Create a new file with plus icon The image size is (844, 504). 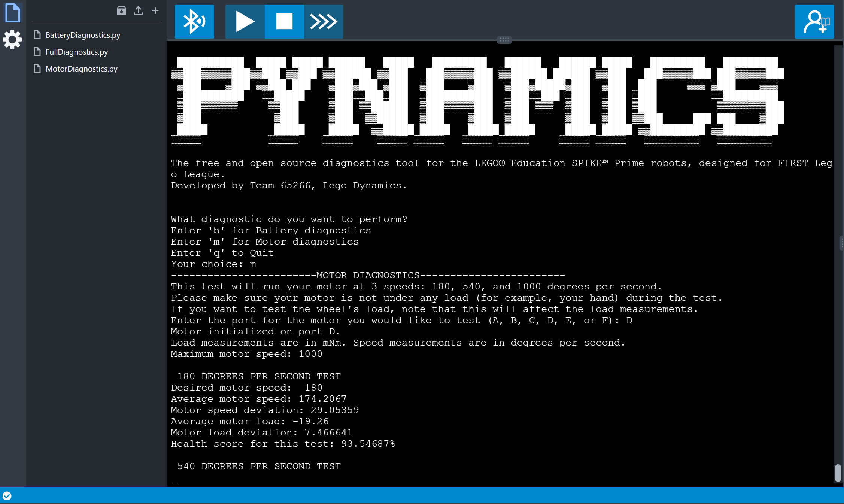click(x=155, y=11)
